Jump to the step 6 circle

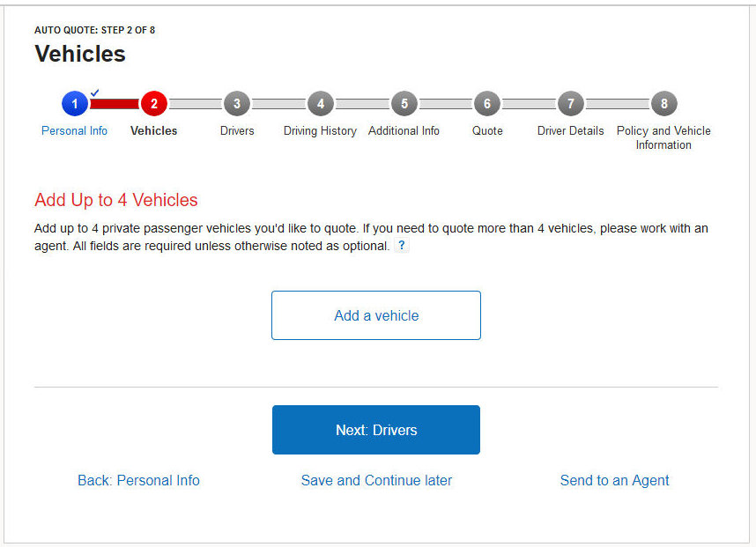486,104
